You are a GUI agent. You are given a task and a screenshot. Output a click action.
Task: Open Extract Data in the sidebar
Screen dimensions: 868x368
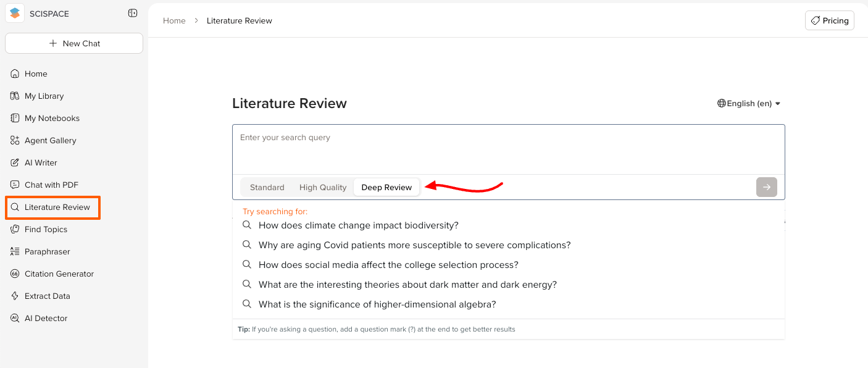pos(47,296)
